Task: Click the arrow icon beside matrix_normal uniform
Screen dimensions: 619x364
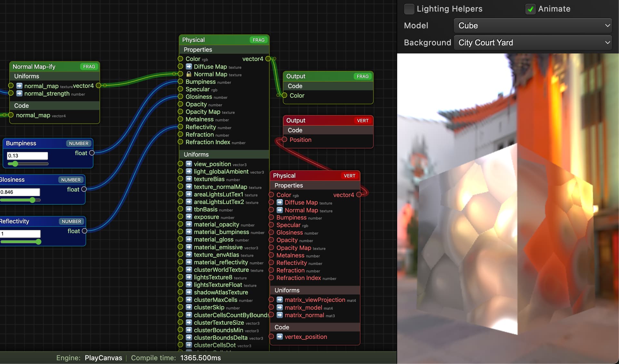Action: 280,315
